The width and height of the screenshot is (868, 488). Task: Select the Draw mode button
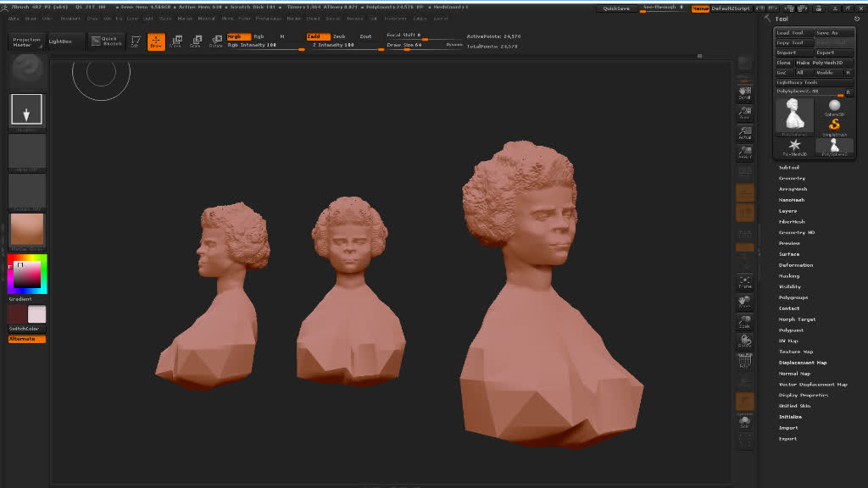[156, 42]
